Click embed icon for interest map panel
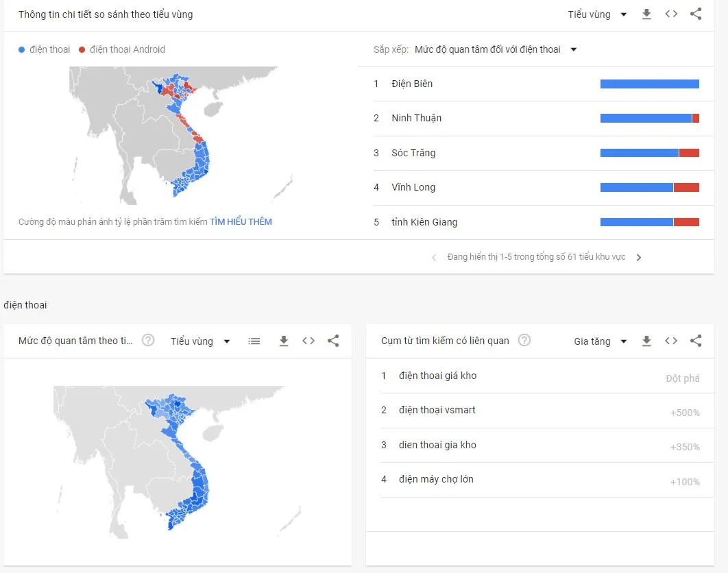The height and width of the screenshot is (573, 728). tap(308, 341)
